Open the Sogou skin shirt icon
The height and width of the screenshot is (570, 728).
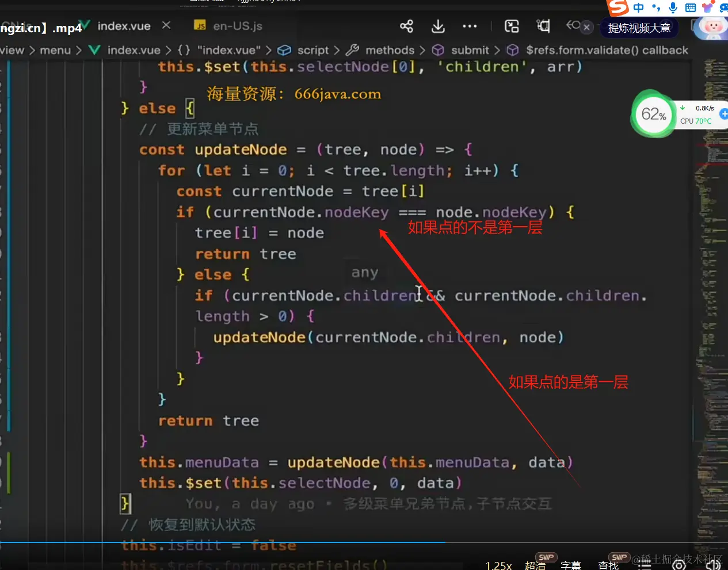pos(707,7)
